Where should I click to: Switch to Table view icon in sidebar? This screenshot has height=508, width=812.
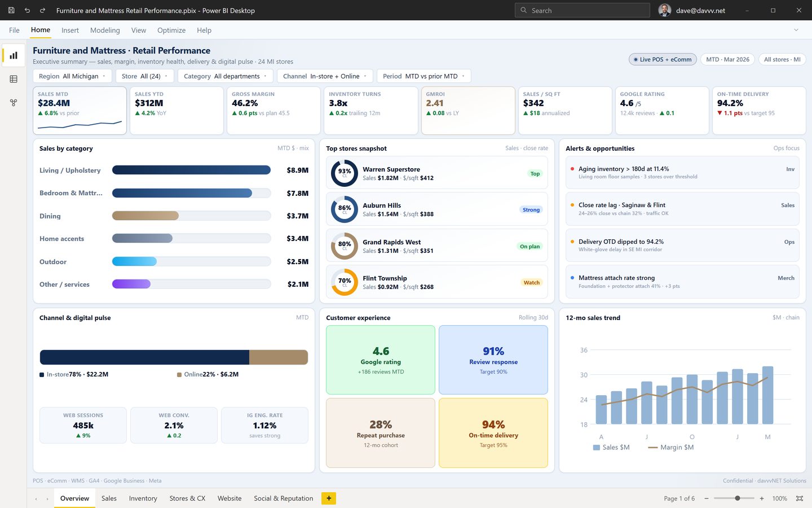point(14,79)
